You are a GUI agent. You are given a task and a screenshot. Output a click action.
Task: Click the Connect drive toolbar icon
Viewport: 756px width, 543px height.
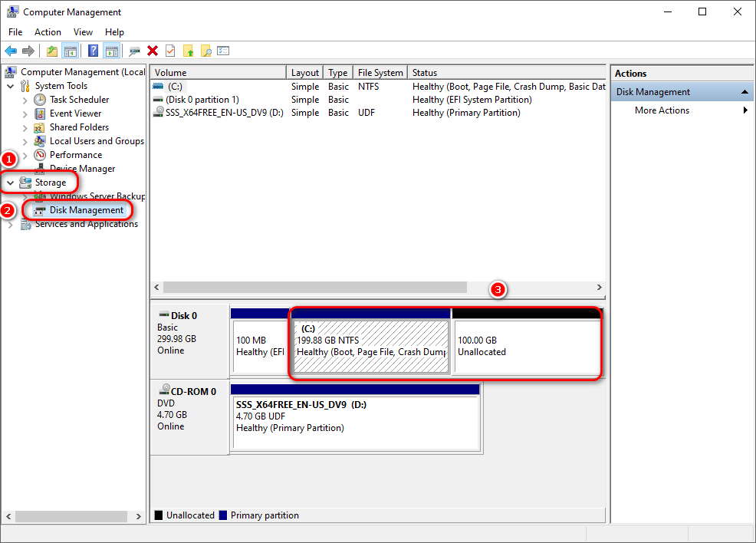click(x=135, y=51)
